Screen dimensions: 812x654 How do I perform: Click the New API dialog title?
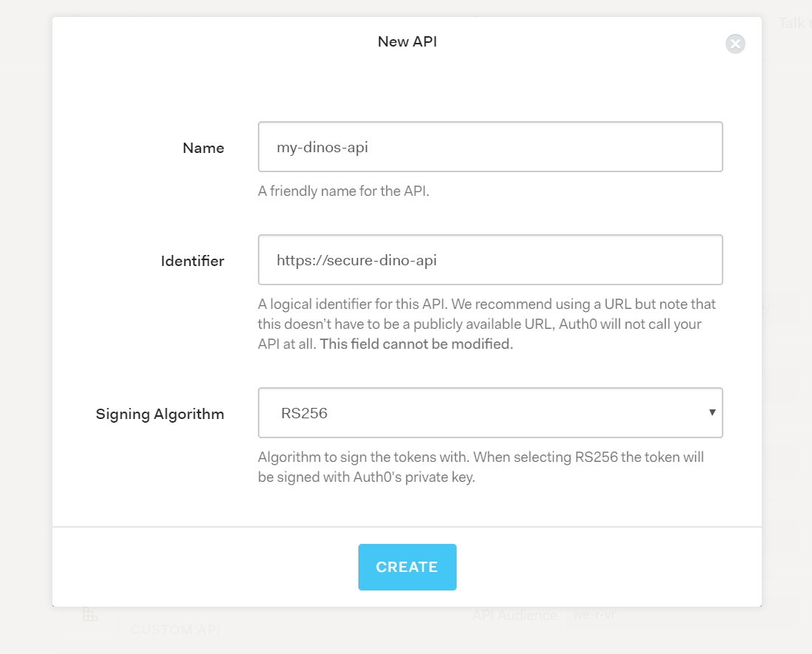tap(407, 41)
